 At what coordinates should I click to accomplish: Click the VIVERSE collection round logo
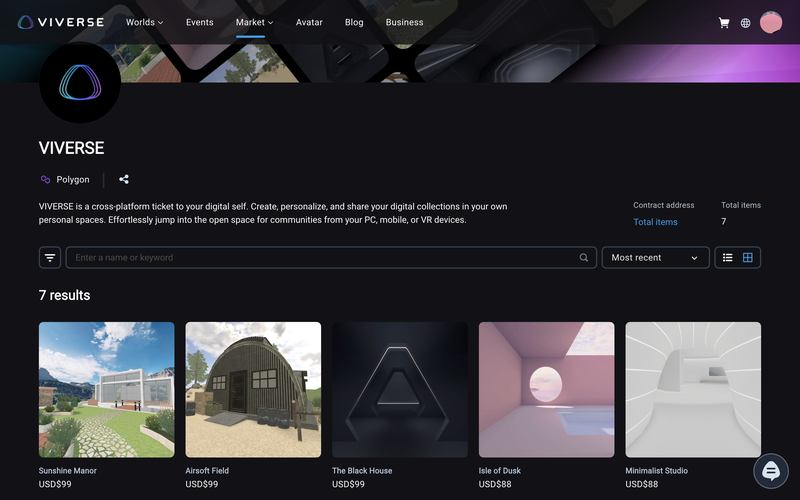80,82
